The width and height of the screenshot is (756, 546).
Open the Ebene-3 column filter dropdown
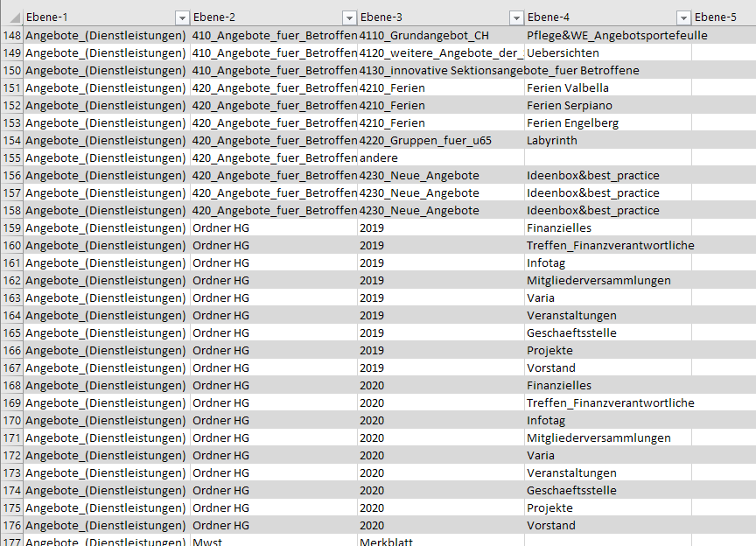[516, 17]
